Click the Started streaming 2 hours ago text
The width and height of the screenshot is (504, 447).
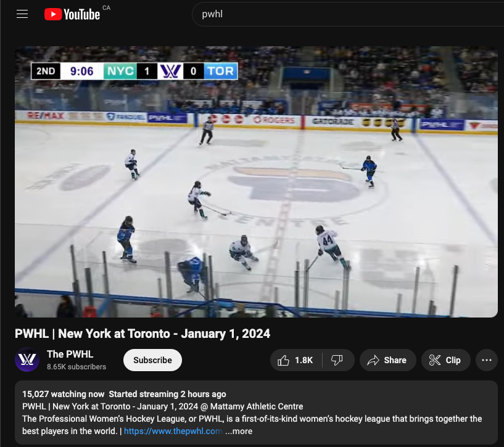pyautogui.click(x=167, y=395)
